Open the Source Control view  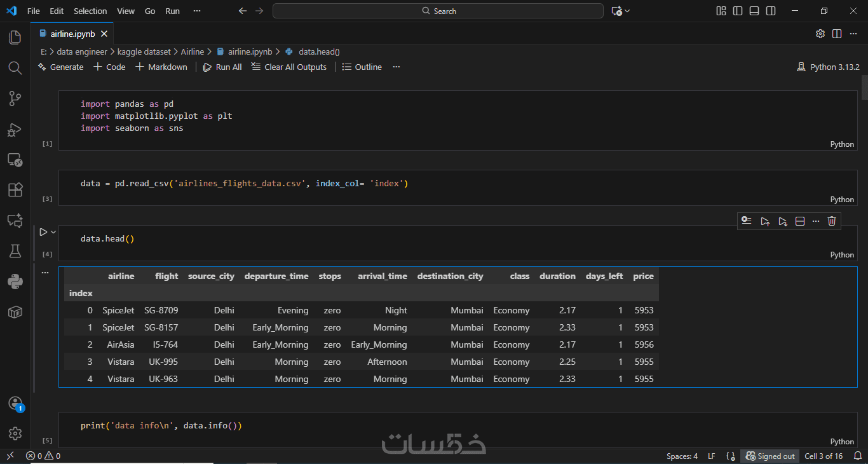[x=15, y=99]
